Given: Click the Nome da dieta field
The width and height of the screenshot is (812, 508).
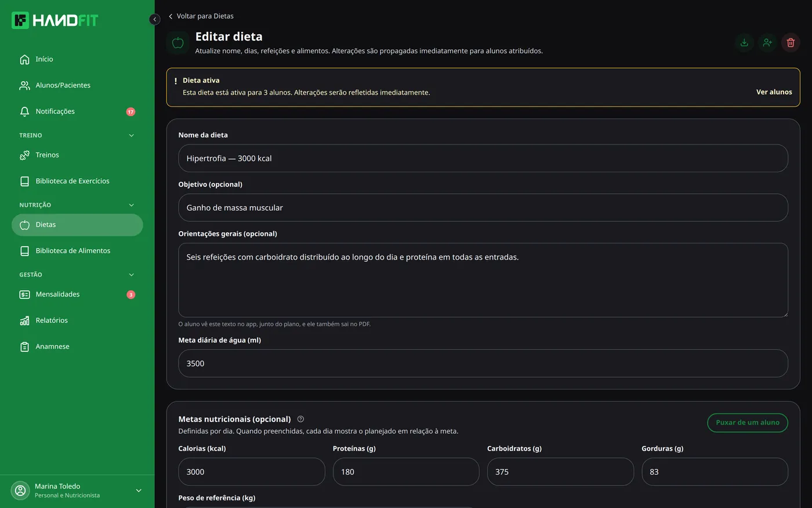Looking at the screenshot, I should [483, 158].
